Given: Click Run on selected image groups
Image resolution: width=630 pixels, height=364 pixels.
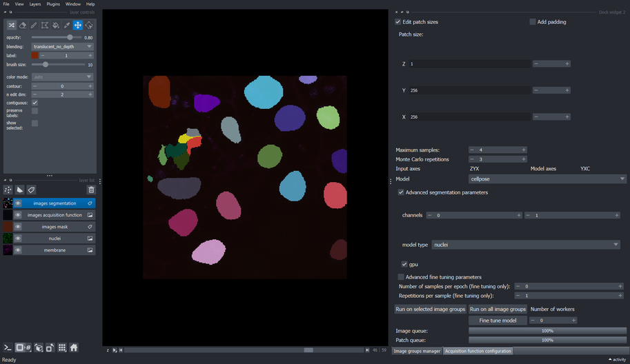Looking at the screenshot, I should [431, 309].
